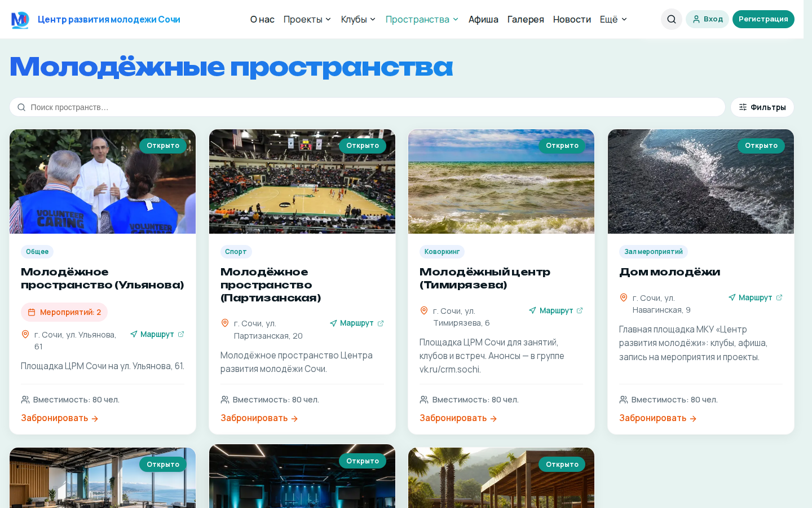Click the site logo icon in header
Image resolution: width=812 pixels, height=508 pixels.
(20, 20)
